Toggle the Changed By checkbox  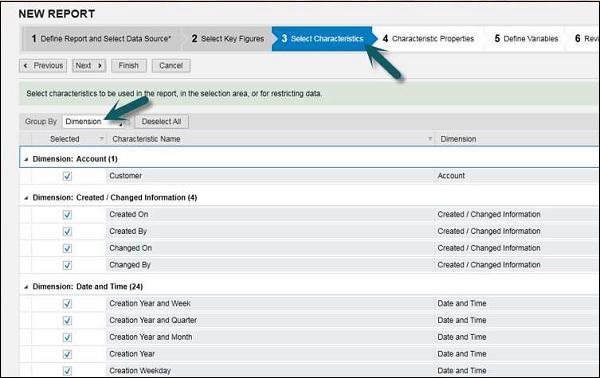point(67,265)
